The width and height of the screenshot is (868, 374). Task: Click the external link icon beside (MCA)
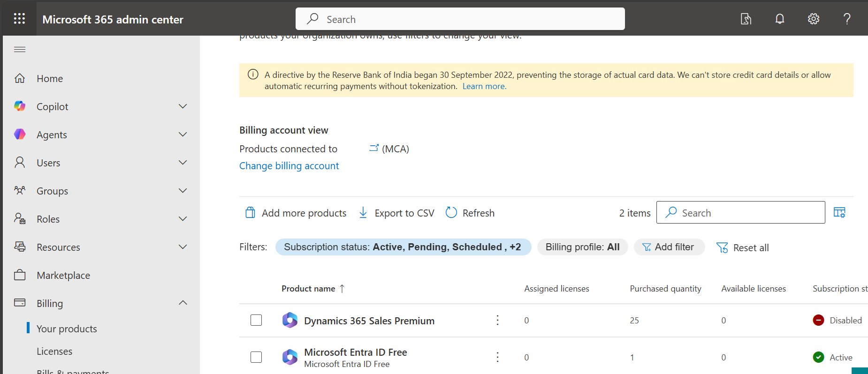373,148
